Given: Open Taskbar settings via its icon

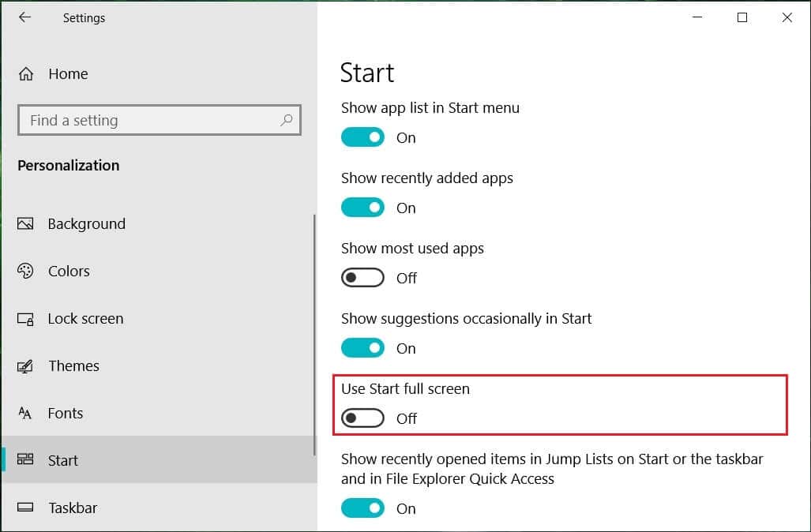Looking at the screenshot, I should (28, 508).
